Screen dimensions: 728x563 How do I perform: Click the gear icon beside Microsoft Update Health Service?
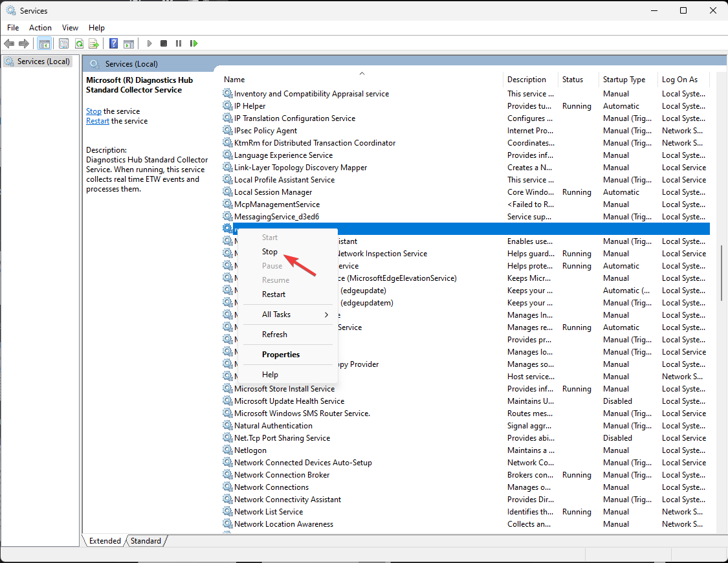(x=228, y=401)
